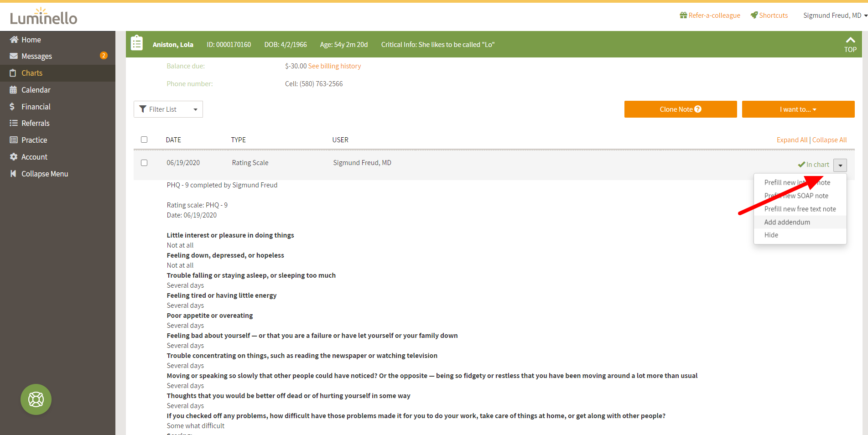Click the patient chart clipboard icon in green header
The height and width of the screenshot is (435, 868).
click(x=137, y=43)
